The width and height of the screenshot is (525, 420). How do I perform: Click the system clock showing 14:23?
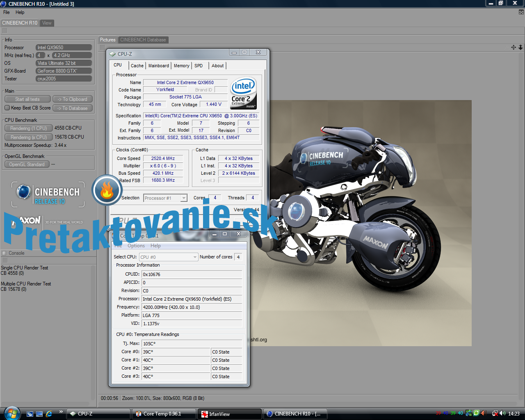click(514, 414)
